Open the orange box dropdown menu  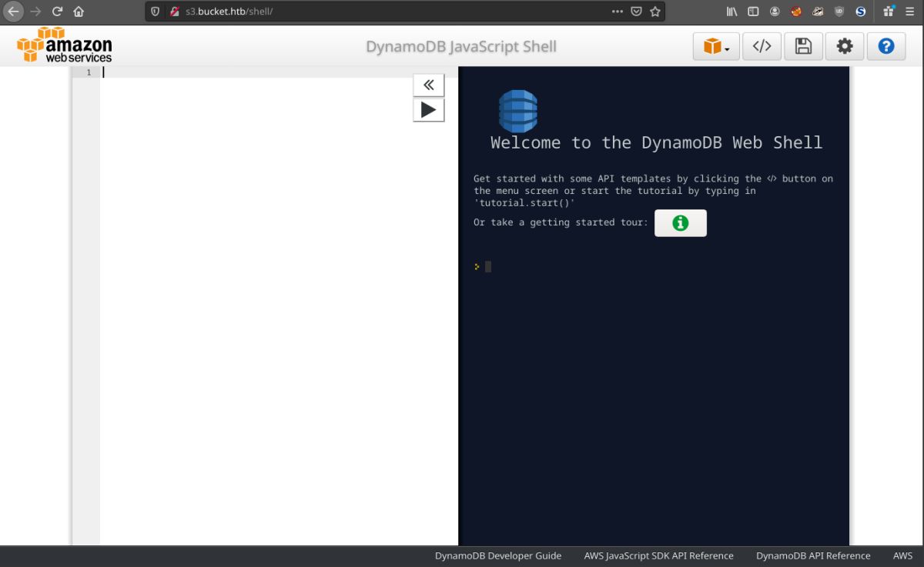point(716,46)
